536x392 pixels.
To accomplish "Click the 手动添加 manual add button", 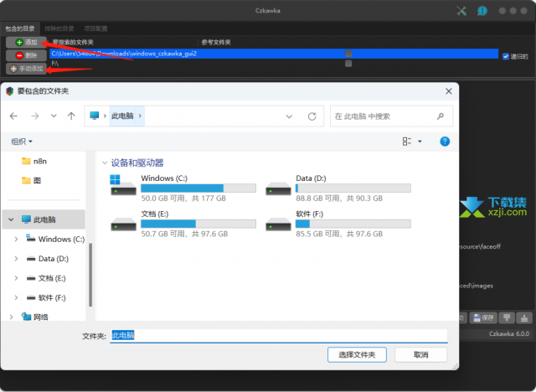I will 26,69.
